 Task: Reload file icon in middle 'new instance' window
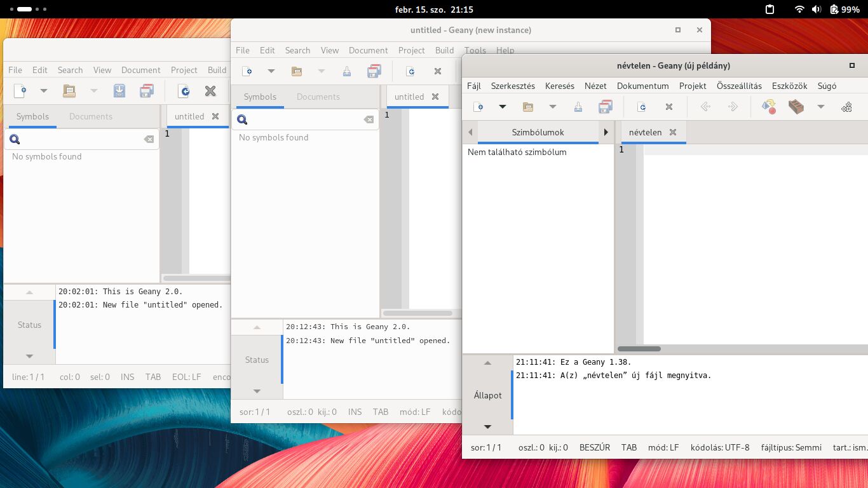click(410, 71)
